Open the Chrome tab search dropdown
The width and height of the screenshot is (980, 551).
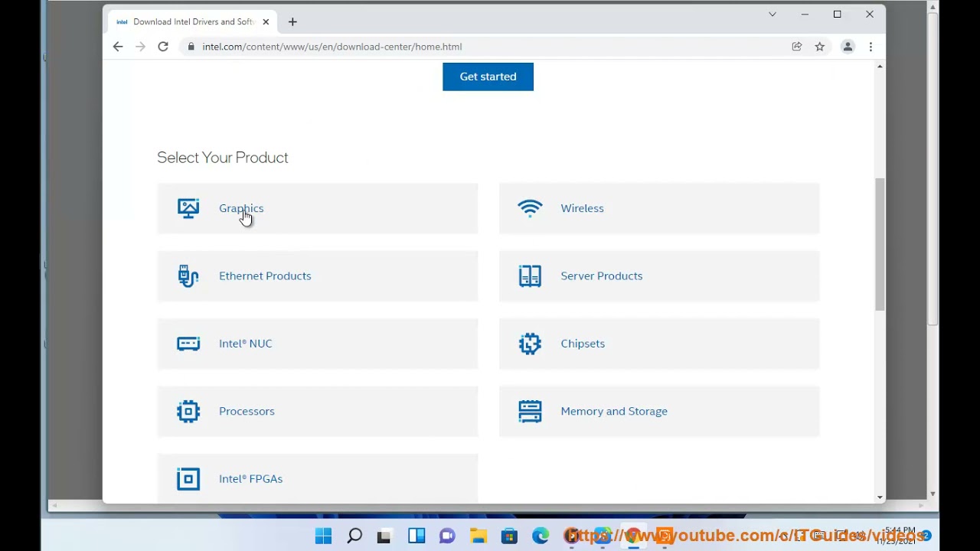pos(773,15)
